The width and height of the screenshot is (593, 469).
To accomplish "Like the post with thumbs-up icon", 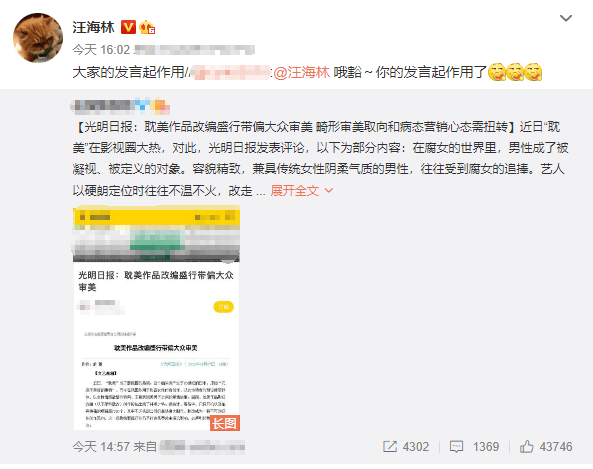I will [526, 447].
